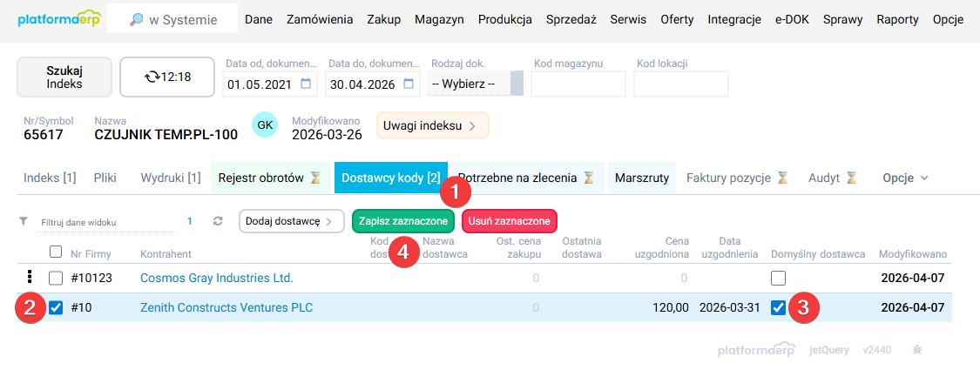
Task: Click Usuń zaznaczone red button
Action: tap(510, 220)
